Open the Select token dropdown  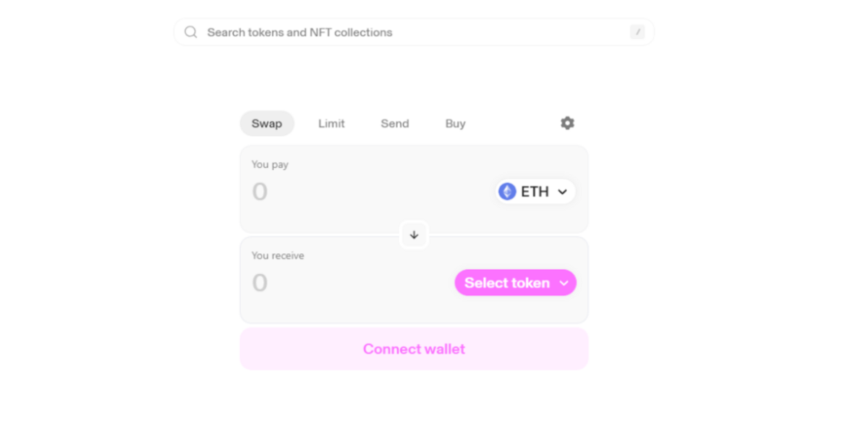point(508,283)
